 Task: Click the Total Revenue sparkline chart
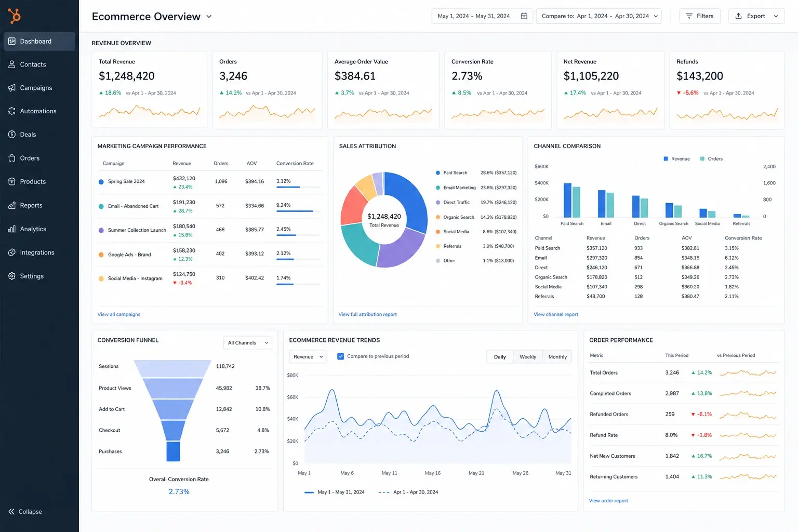(149, 111)
